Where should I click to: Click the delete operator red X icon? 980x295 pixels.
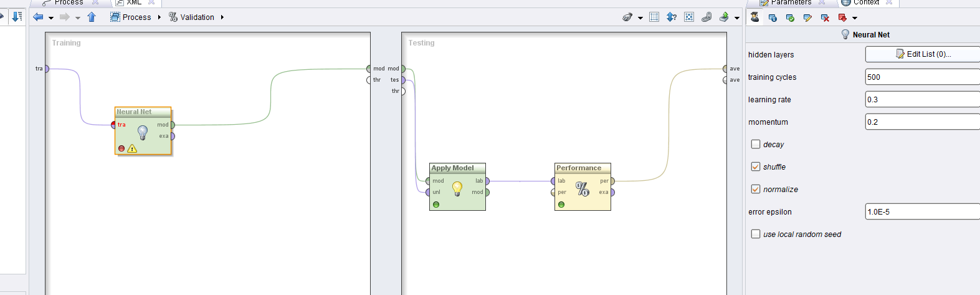click(x=825, y=17)
